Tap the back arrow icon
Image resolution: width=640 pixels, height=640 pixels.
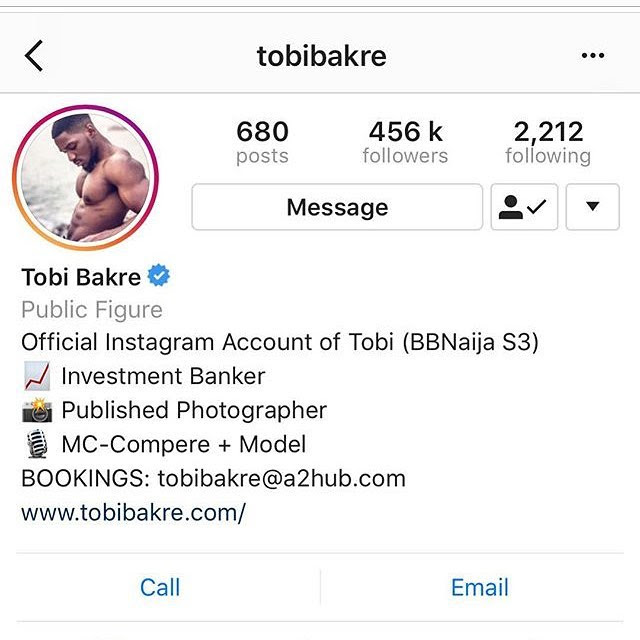tap(33, 56)
